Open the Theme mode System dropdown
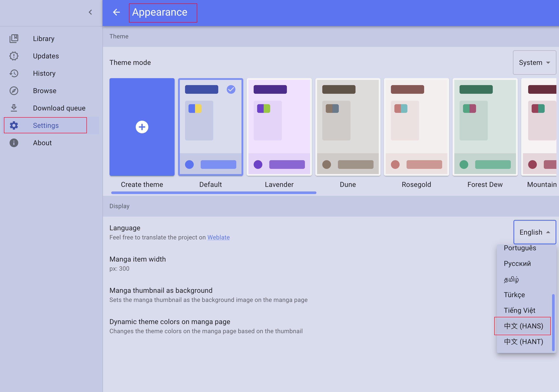The height and width of the screenshot is (392, 559). click(534, 63)
